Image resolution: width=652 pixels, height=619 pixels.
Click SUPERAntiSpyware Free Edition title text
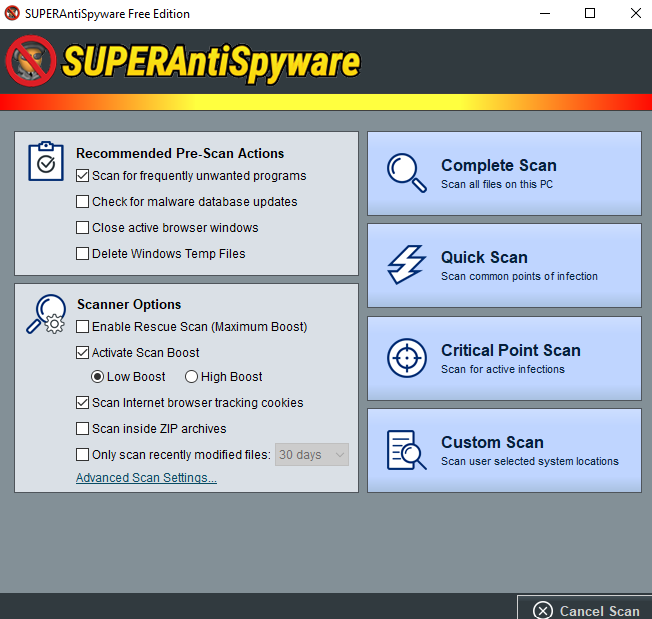tap(107, 14)
